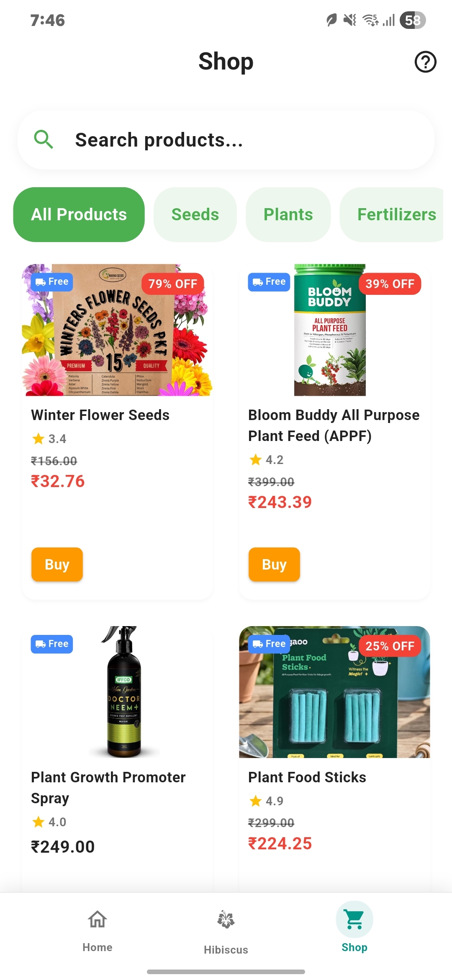Focus the Search products field
The width and height of the screenshot is (452, 980).
226,140
